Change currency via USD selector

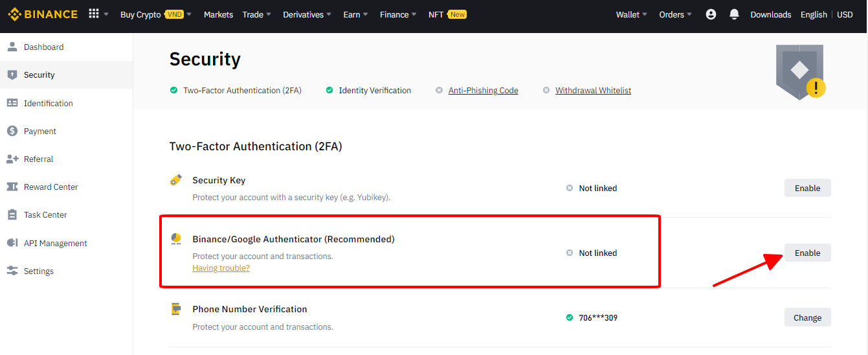click(x=845, y=14)
